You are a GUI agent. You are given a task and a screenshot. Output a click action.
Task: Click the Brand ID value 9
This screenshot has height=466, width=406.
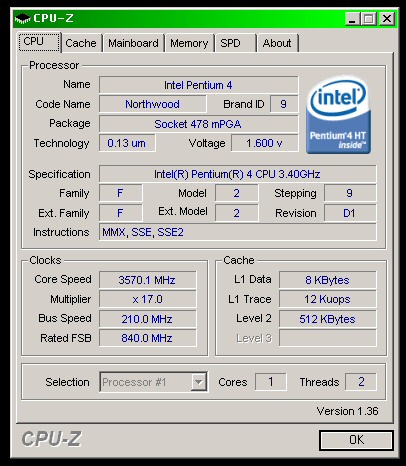click(x=284, y=104)
